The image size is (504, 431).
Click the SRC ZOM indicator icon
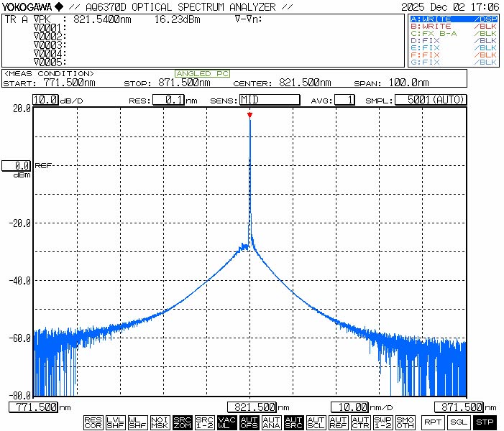(x=182, y=422)
